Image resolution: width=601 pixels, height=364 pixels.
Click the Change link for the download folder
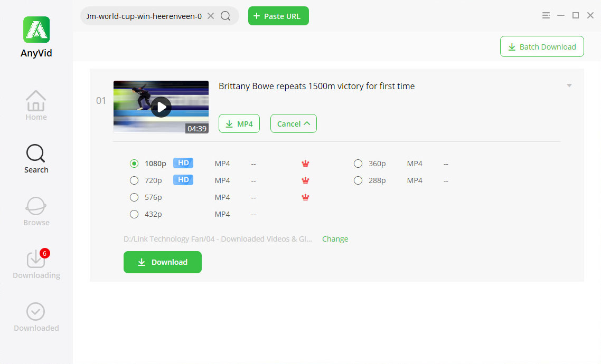(335, 239)
